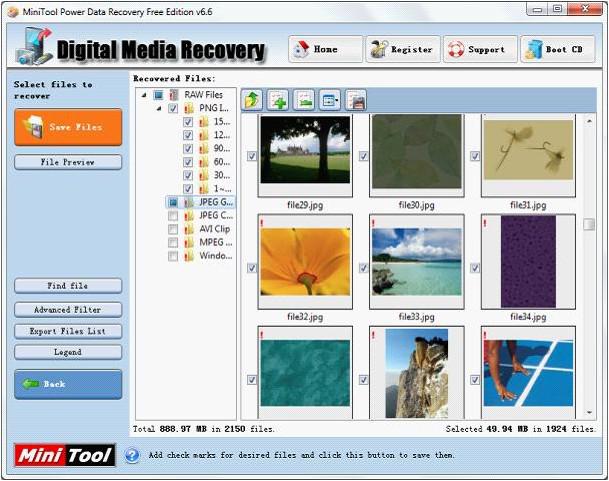Click the save-list toolbar icon with floppy disk
Screen dimensions: 609x481
[x=356, y=100]
